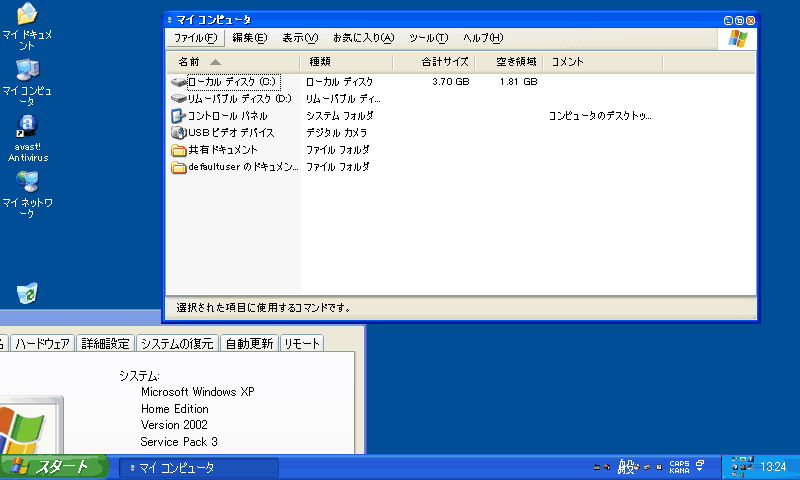Open the 編集(E) menu
This screenshot has width=800, height=480.
pyautogui.click(x=249, y=38)
